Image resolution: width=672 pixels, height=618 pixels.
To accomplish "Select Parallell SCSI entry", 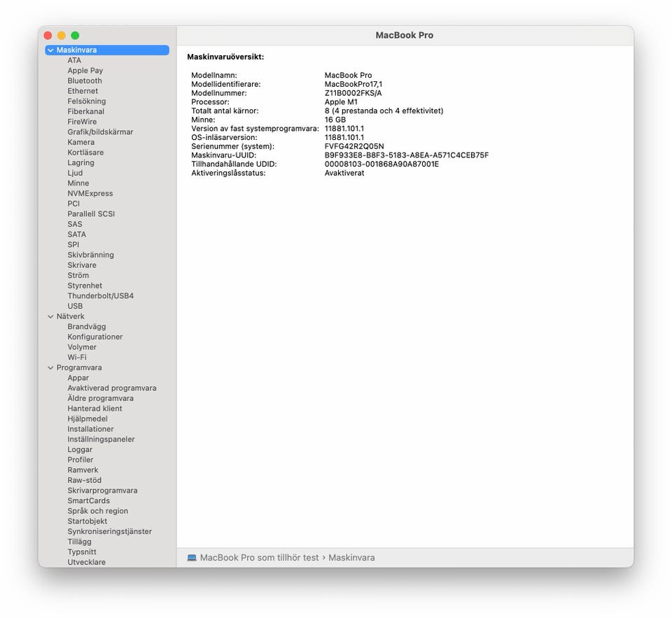I will point(91,214).
